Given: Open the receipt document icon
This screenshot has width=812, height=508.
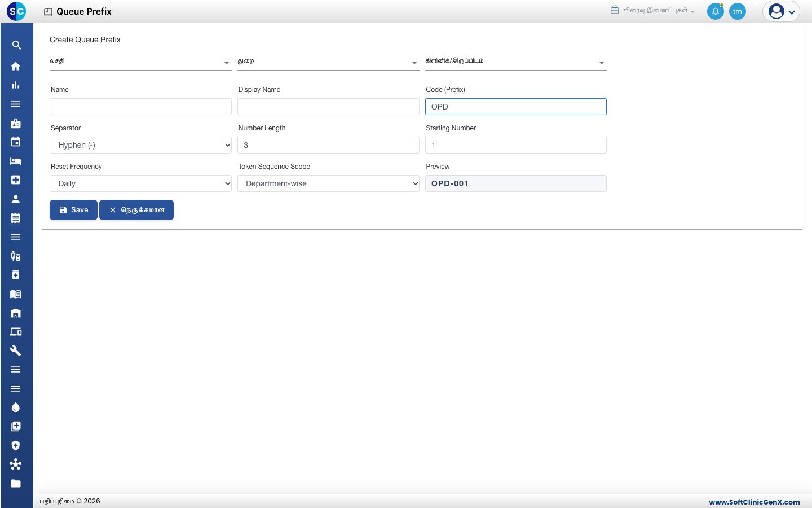Looking at the screenshot, I should (16, 218).
